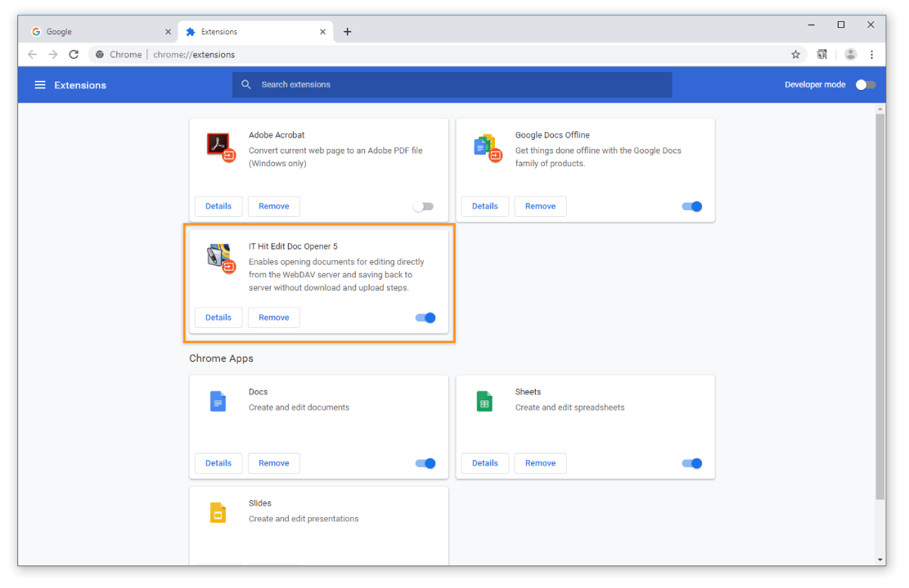The image size is (909, 588).
Task: Click the scrollbar up arrow
Action: coord(880,109)
